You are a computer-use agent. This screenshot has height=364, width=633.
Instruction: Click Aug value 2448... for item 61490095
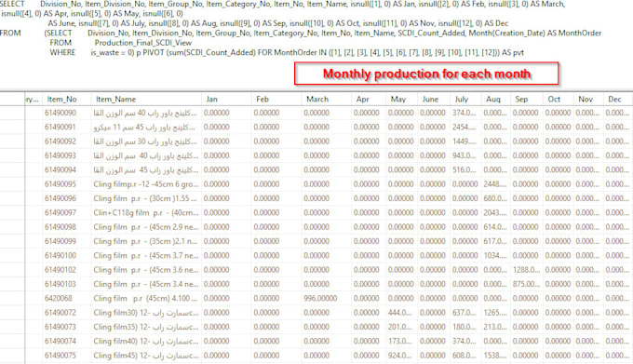(x=495, y=184)
